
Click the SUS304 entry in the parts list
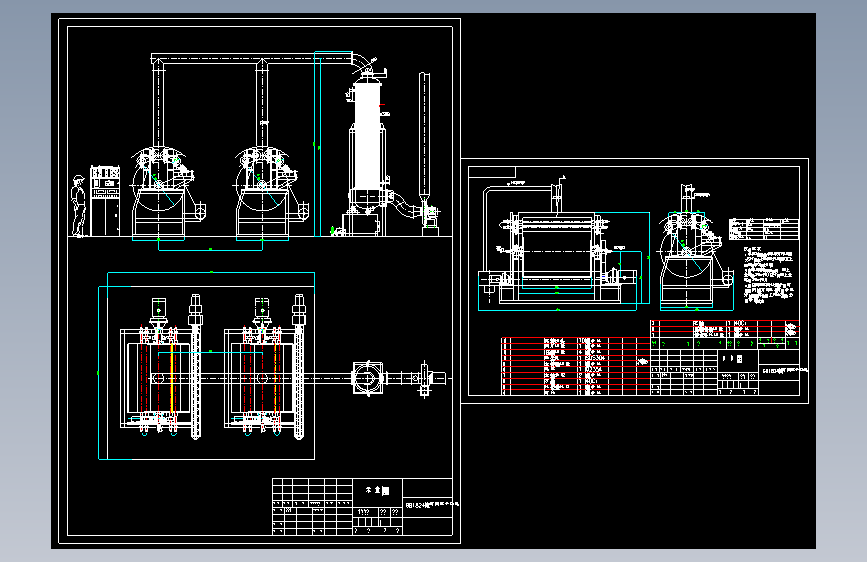point(594,358)
